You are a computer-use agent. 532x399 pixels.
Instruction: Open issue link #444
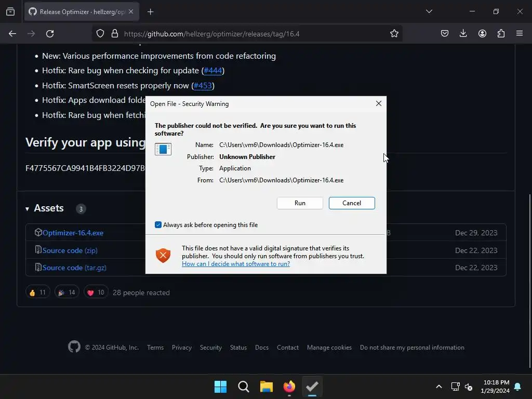point(212,71)
